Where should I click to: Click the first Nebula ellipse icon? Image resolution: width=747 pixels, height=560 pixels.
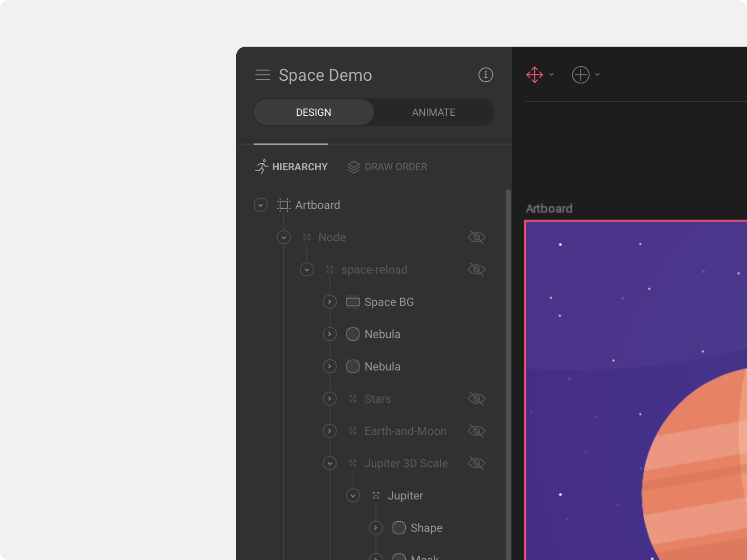(x=353, y=334)
